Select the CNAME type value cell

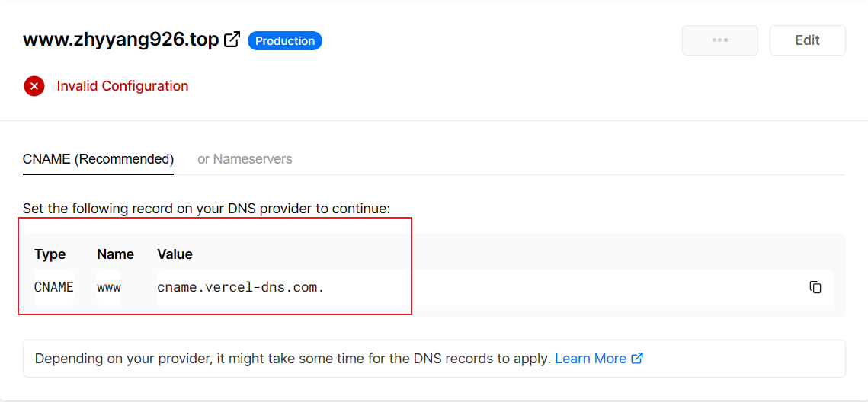(x=53, y=288)
